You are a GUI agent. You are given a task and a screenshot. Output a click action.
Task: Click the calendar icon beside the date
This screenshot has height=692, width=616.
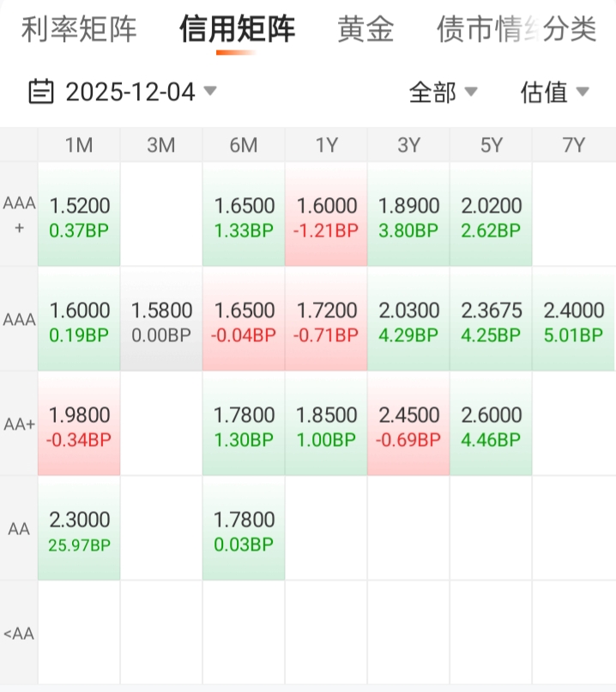41,91
